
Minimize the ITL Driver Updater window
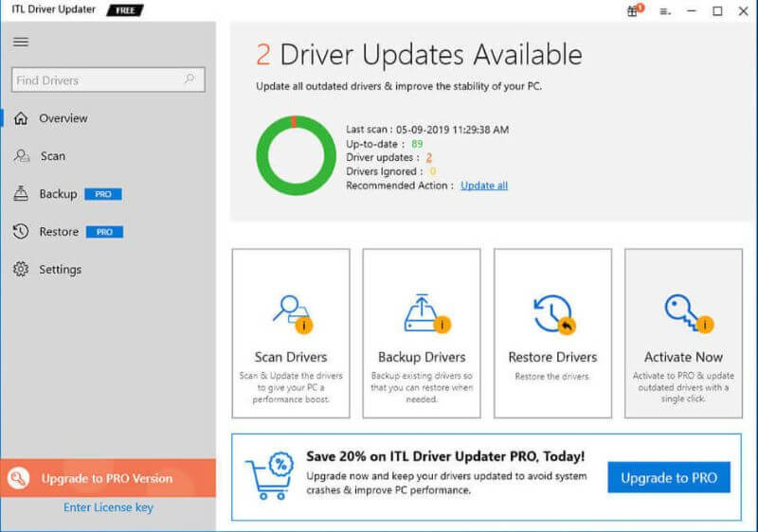pyautogui.click(x=692, y=10)
